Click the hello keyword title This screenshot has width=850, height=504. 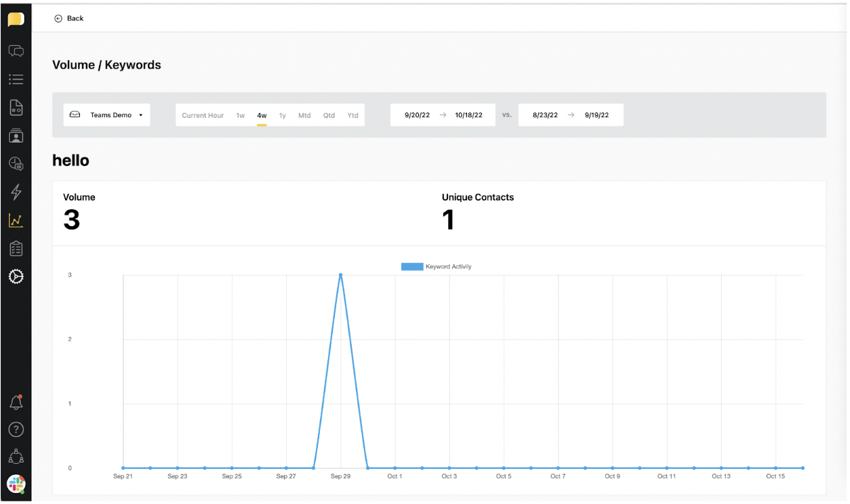click(x=70, y=161)
